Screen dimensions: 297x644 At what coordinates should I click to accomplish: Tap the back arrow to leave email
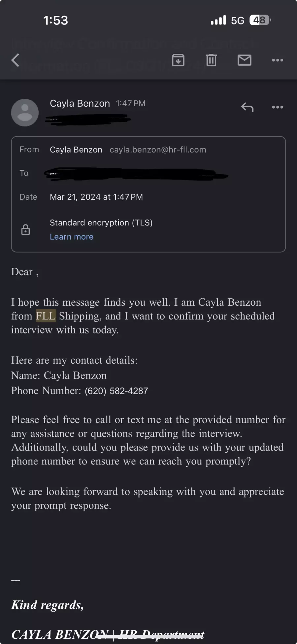pos(15,60)
